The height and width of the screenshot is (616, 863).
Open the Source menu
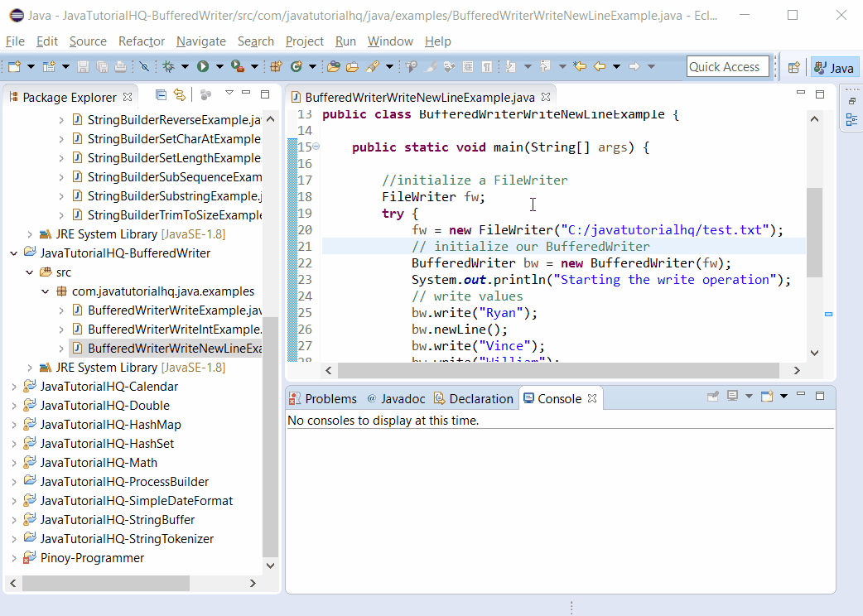pos(86,41)
